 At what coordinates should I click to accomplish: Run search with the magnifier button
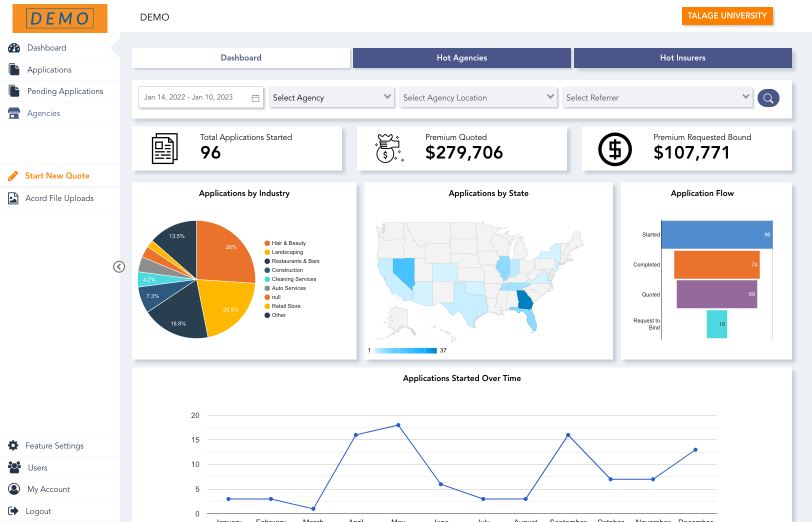(x=768, y=98)
